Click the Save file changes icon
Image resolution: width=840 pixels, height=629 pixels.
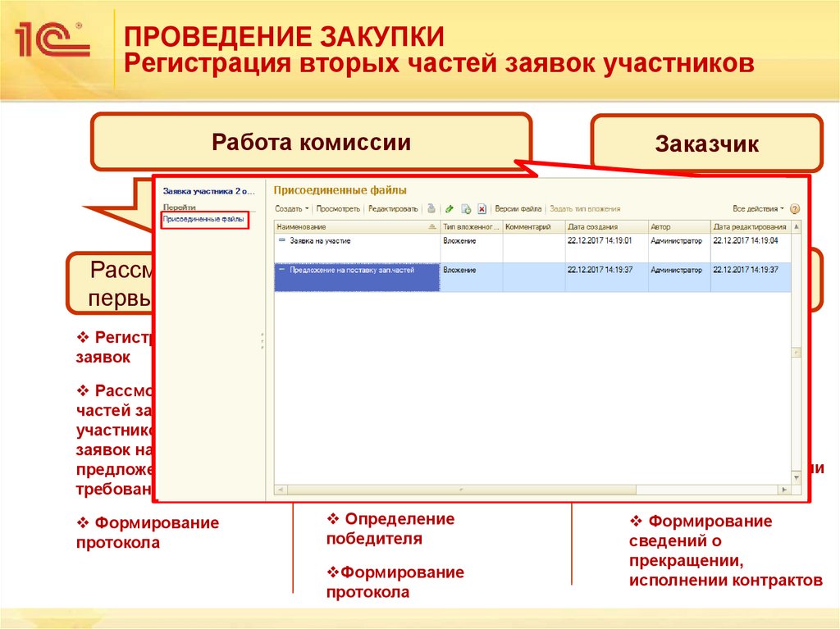pos(465,207)
